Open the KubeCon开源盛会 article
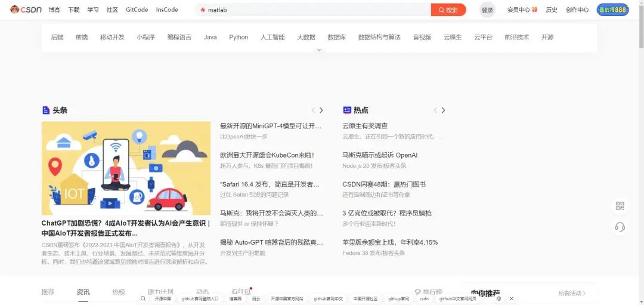Image resolution: width=644 pixels, height=305 pixels. (267, 155)
